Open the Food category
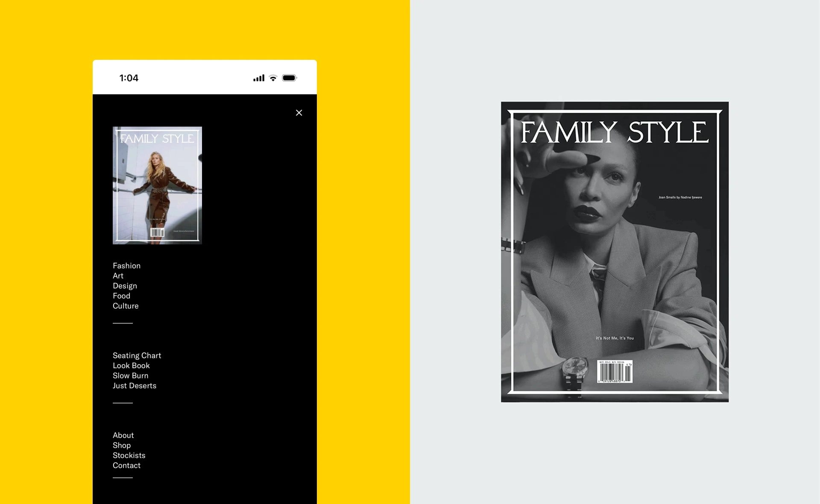 pyautogui.click(x=121, y=296)
